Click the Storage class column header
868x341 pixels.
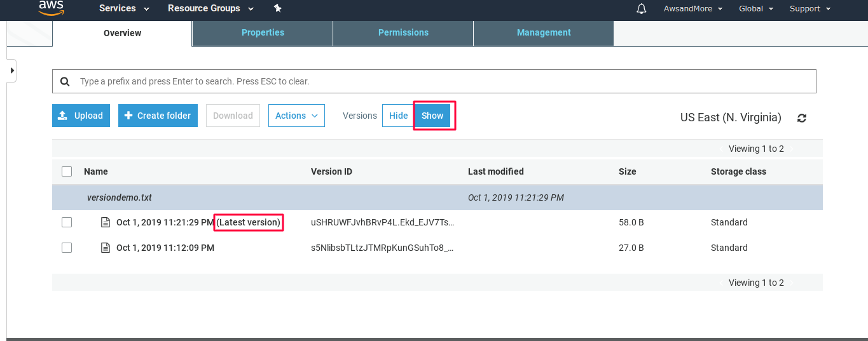pyautogui.click(x=738, y=171)
